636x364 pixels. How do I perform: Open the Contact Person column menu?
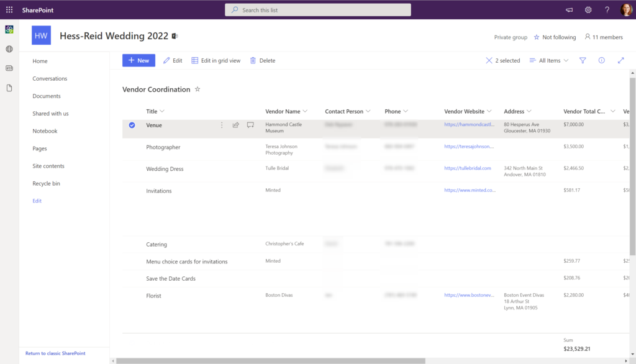click(348, 111)
